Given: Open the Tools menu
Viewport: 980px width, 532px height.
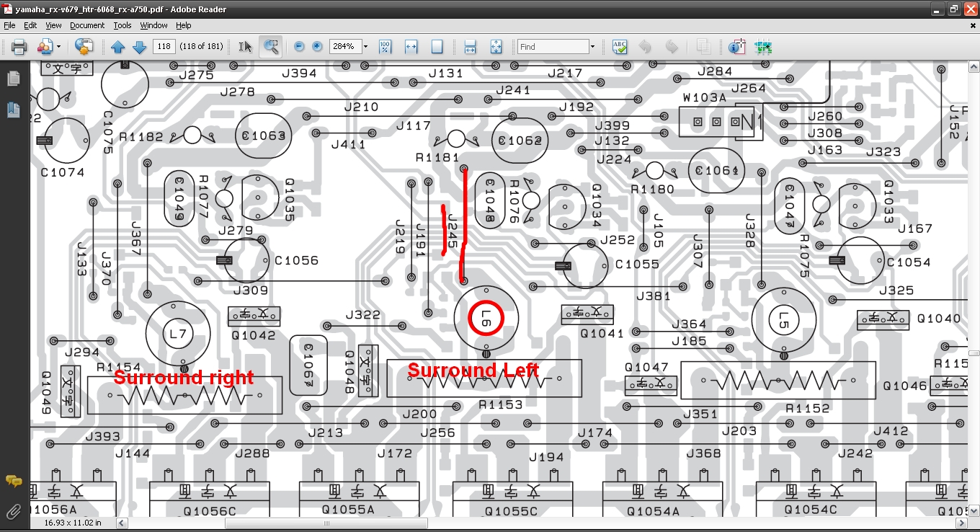Looking at the screenshot, I should point(122,25).
